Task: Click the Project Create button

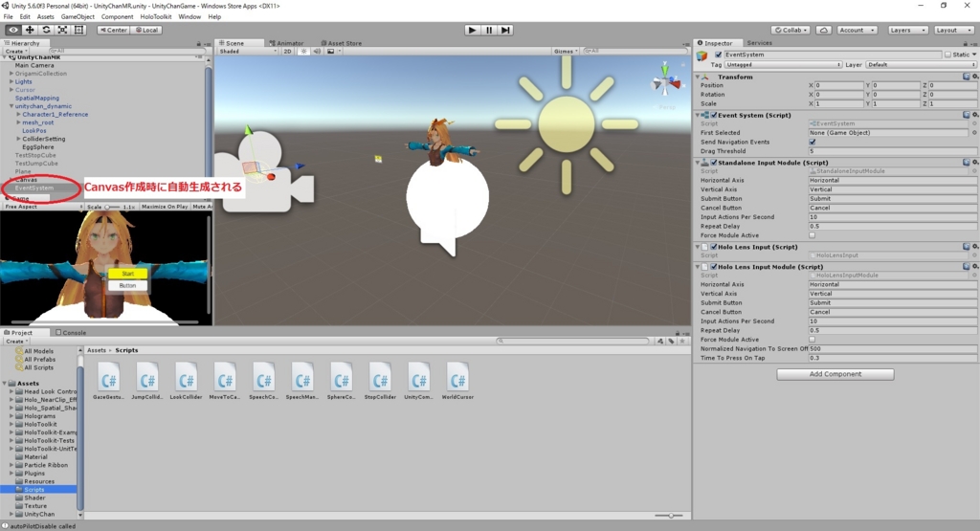Action: (16, 342)
